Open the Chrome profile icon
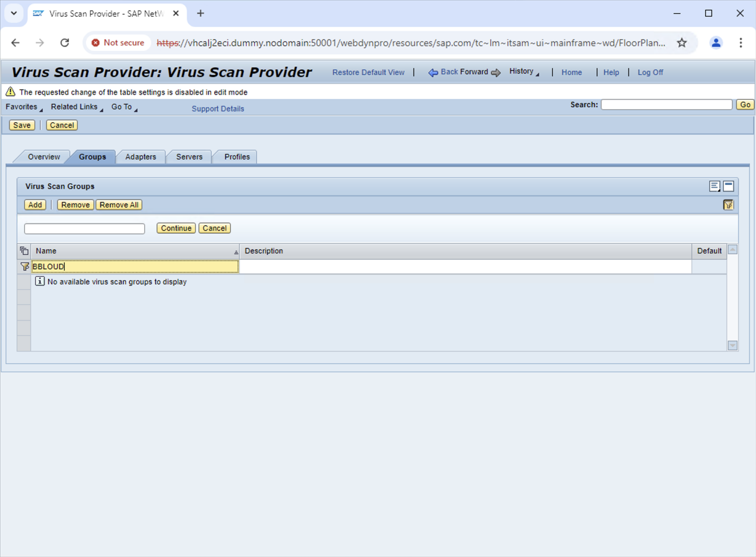This screenshot has height=557, width=756. click(x=716, y=43)
